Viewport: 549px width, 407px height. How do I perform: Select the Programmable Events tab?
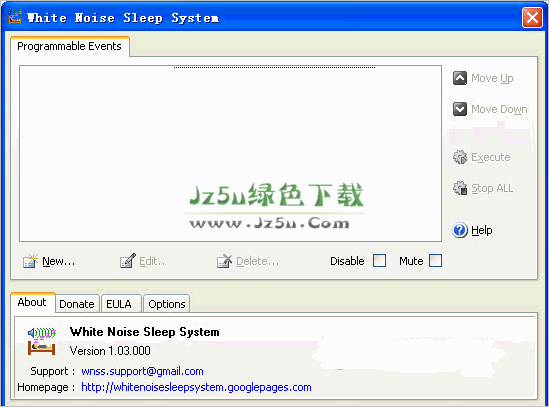[70, 46]
